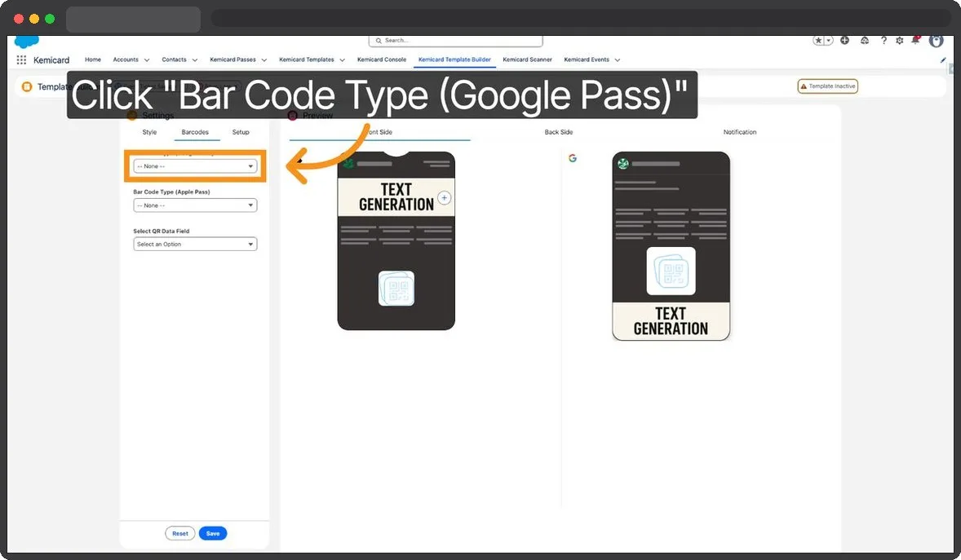The width and height of the screenshot is (961, 560).
Task: Open the Kemicard Console tab
Action: [381, 60]
